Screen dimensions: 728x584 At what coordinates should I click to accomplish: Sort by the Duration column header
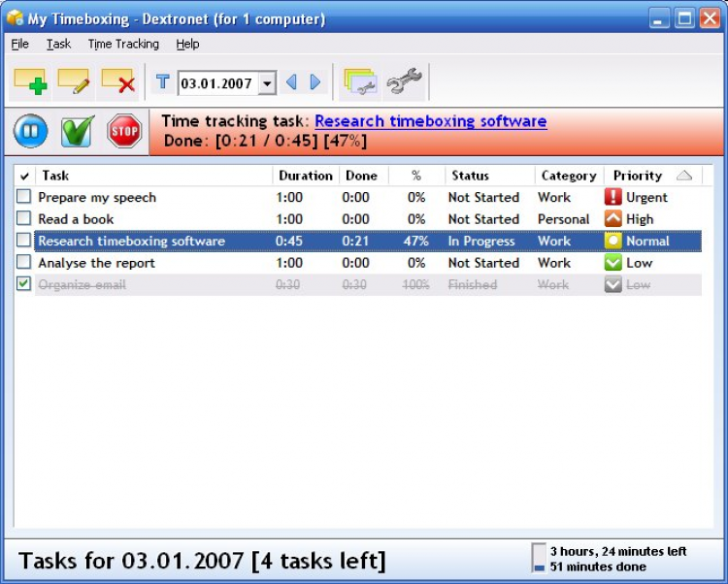(x=306, y=176)
